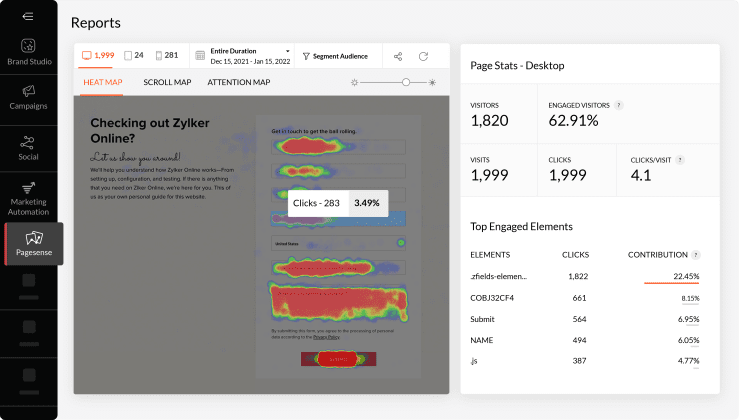Image resolution: width=739 pixels, height=420 pixels.
Task: Click the Submit button in the heatmap
Action: click(x=338, y=359)
